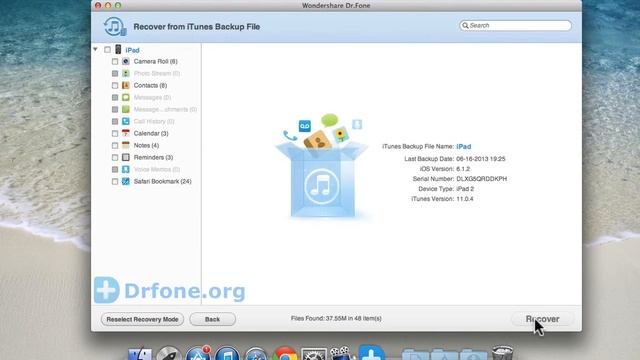Click the Safari Bookmark icon
The height and width of the screenshot is (360, 640).
tap(126, 181)
